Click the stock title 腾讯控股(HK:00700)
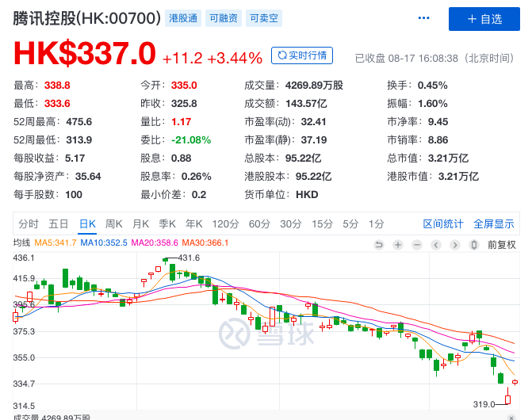Viewport: 532px width, 420px height. click(x=87, y=18)
